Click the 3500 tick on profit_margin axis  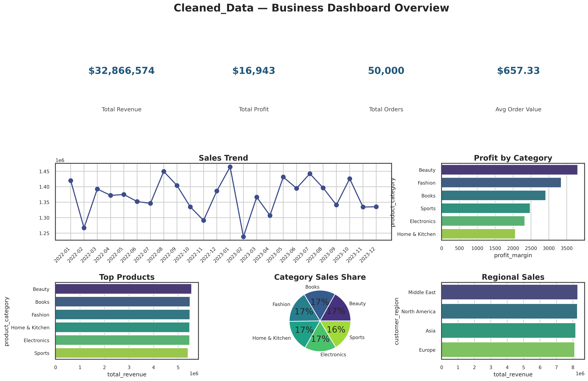(566, 248)
